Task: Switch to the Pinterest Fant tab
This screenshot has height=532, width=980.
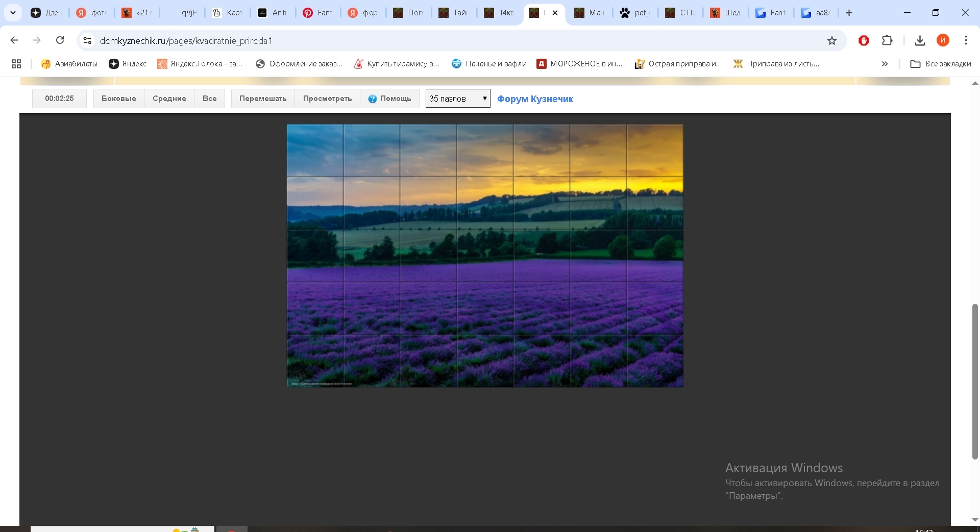Action: tap(317, 13)
